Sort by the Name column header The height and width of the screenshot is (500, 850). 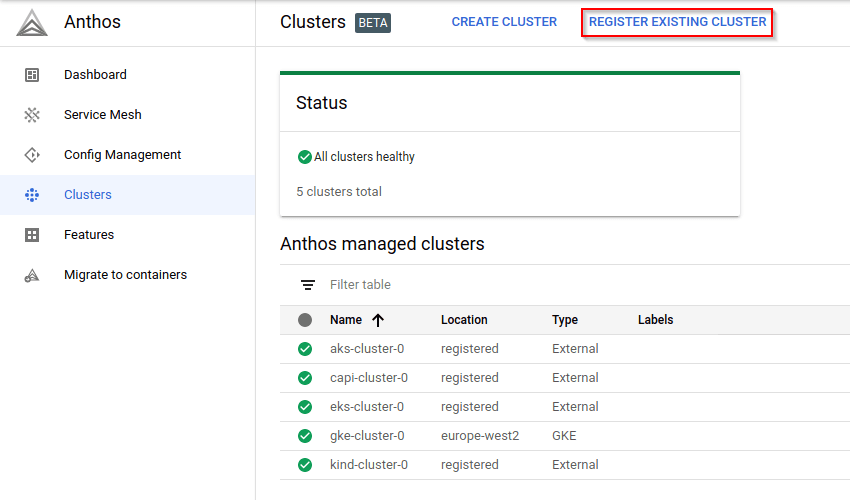click(x=346, y=320)
